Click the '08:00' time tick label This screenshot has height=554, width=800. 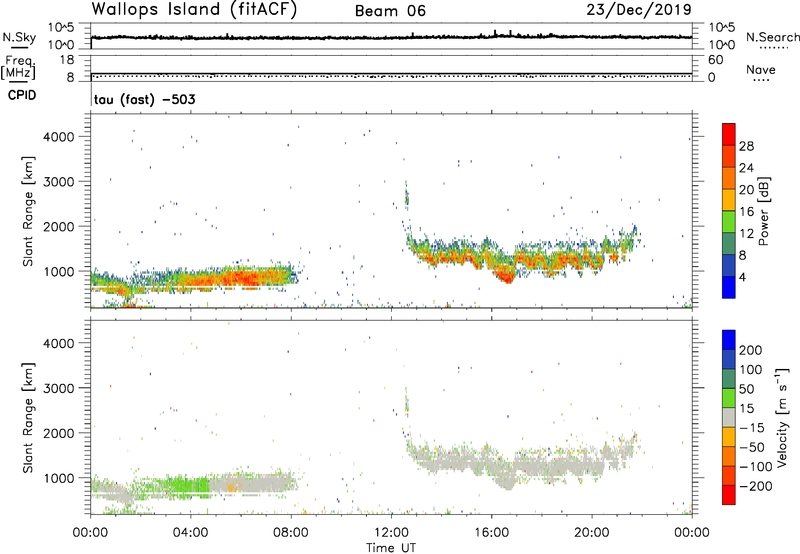tap(291, 533)
